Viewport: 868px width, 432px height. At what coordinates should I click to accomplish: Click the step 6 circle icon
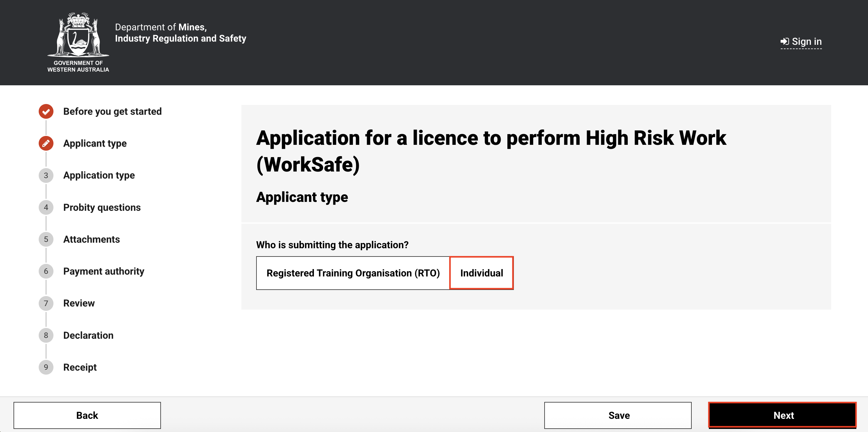[x=46, y=272]
